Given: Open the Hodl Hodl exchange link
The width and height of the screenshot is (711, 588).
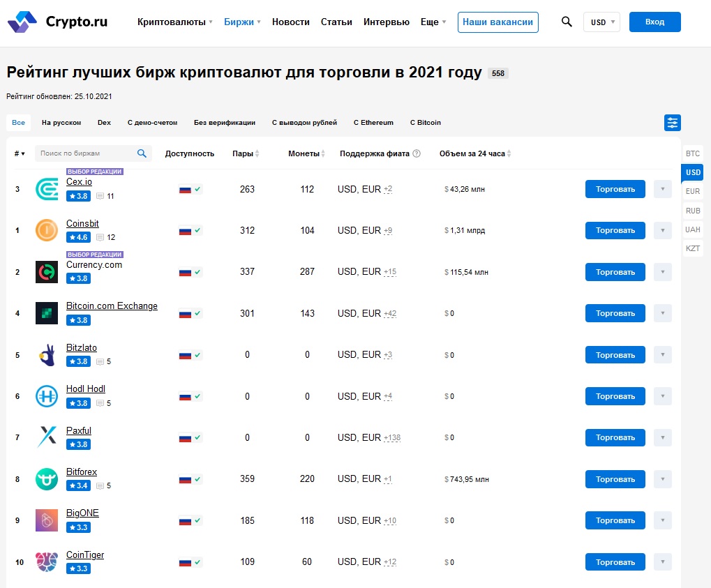Looking at the screenshot, I should tap(86, 389).
